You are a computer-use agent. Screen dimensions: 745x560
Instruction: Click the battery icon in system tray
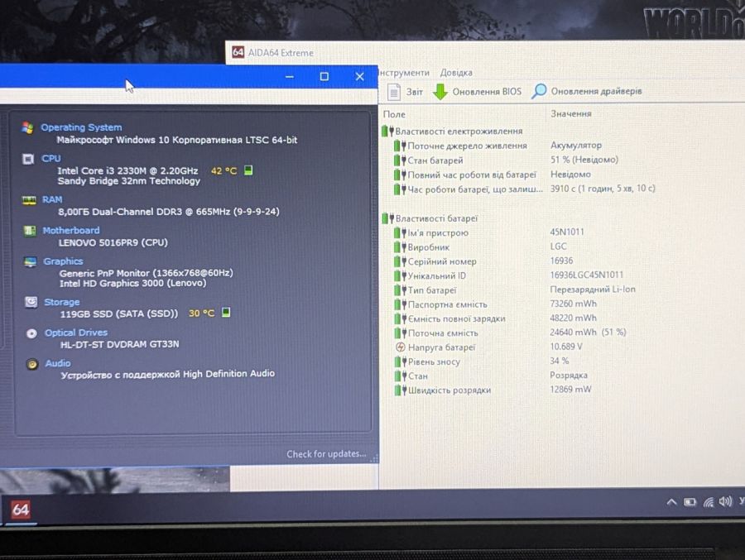(x=690, y=502)
